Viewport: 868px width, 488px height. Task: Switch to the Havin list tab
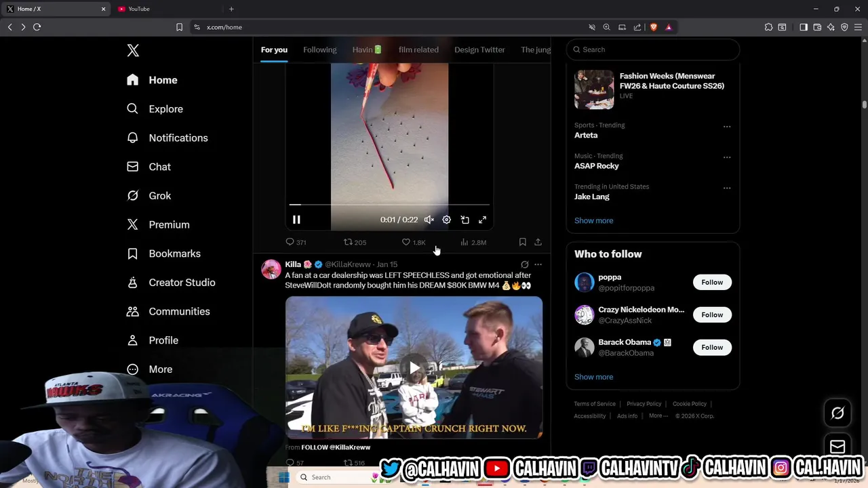367,49
